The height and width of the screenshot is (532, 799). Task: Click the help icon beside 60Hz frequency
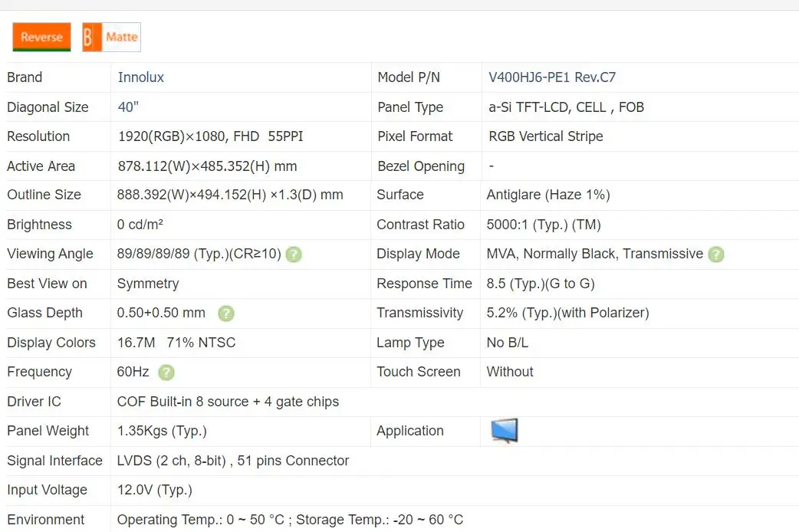(166, 373)
